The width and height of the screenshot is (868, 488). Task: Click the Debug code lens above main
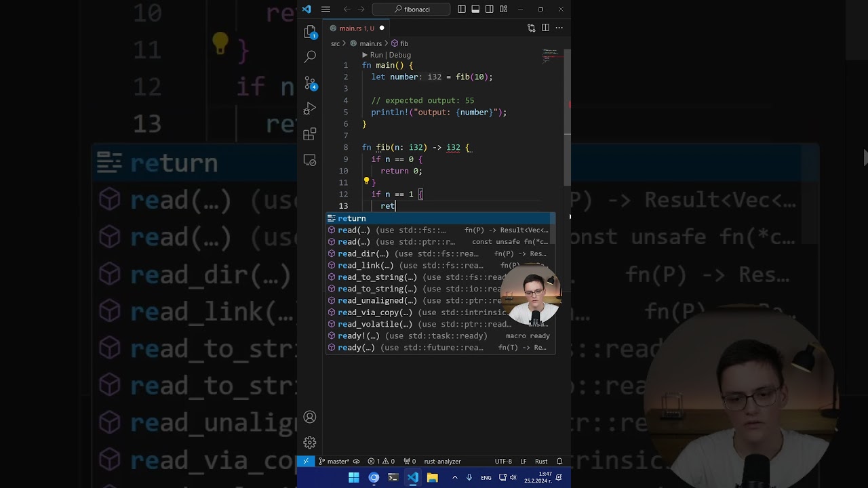[x=400, y=55]
